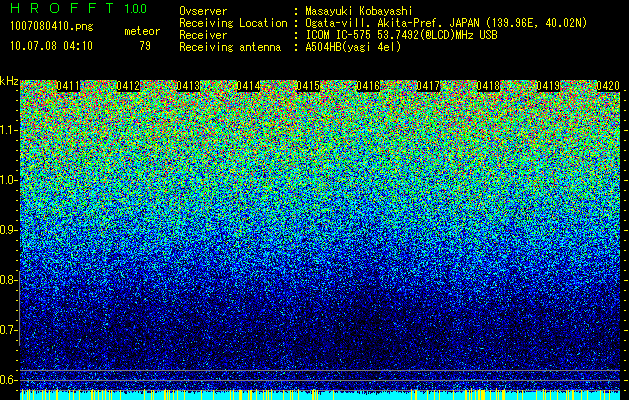
Task: Select the 0419 time label
Action: (x=548, y=86)
